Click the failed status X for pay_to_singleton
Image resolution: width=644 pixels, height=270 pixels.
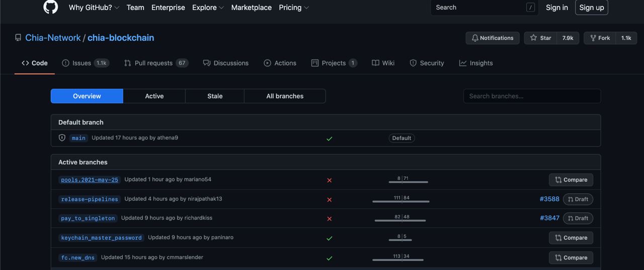[330, 219]
